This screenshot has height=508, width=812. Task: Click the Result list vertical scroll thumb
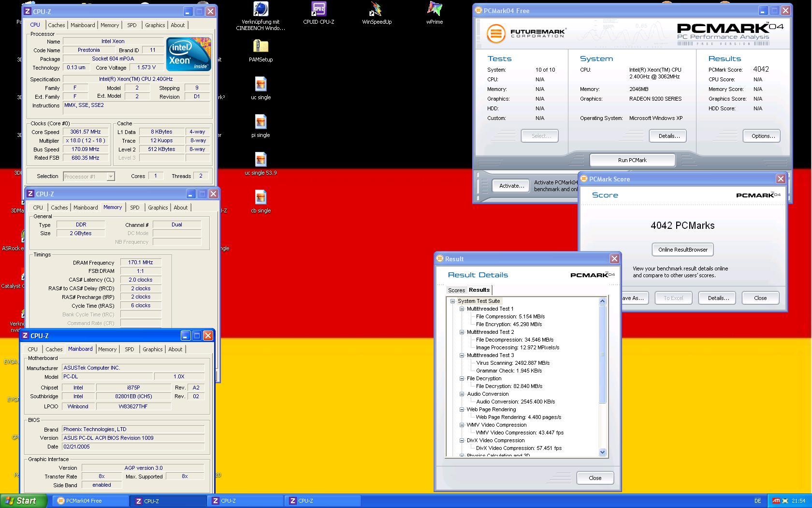tap(602, 354)
